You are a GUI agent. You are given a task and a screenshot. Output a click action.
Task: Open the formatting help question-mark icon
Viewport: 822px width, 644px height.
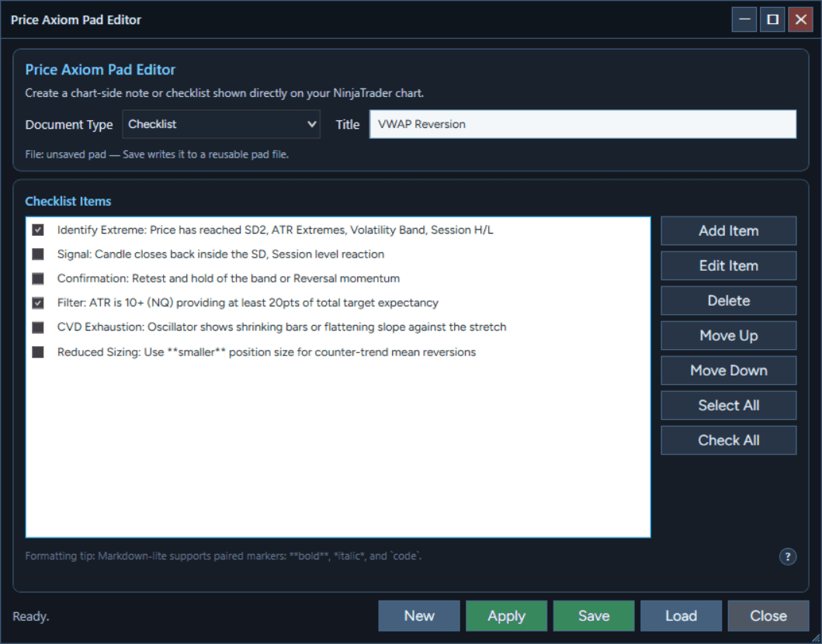pyautogui.click(x=787, y=556)
